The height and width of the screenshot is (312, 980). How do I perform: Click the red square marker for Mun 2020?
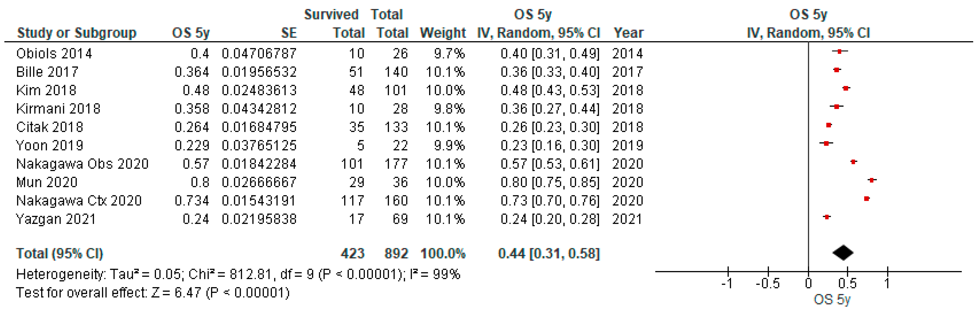[x=872, y=180]
